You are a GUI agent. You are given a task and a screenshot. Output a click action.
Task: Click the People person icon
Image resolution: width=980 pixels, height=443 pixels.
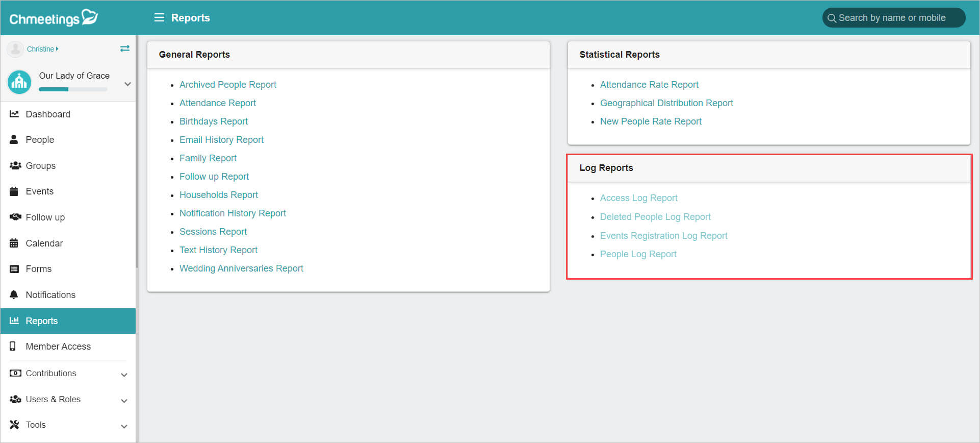(x=14, y=139)
